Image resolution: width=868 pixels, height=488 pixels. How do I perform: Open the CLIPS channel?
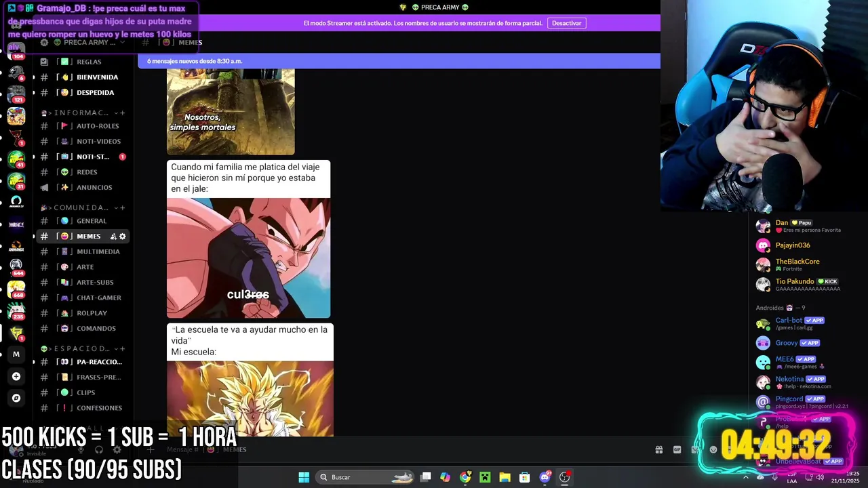point(83,392)
